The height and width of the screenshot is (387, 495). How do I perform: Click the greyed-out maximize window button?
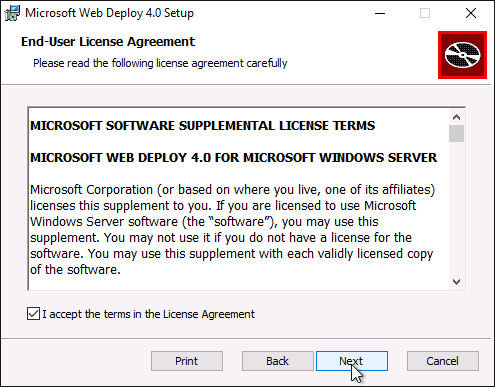(425, 13)
